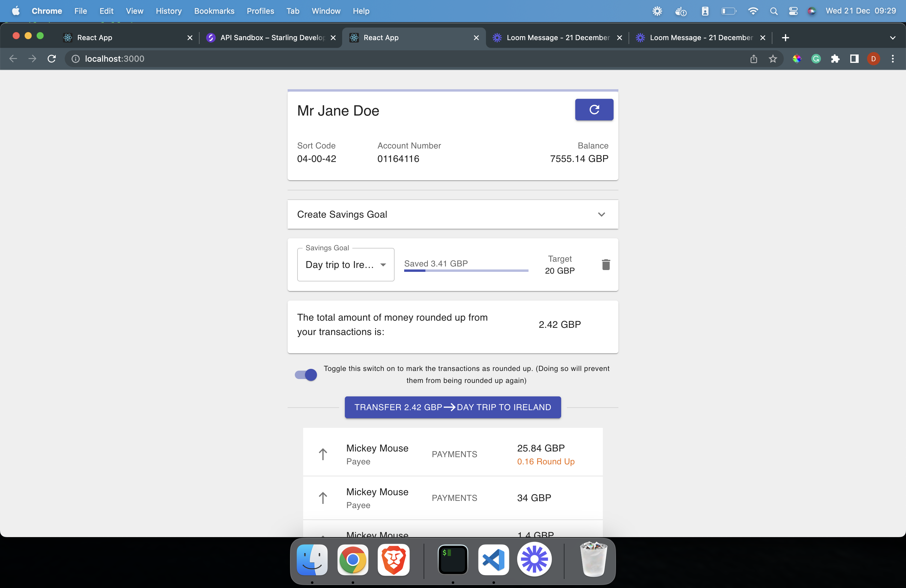Click the Target 20 GBP value
This screenshot has width=906, height=588.
[x=560, y=271]
